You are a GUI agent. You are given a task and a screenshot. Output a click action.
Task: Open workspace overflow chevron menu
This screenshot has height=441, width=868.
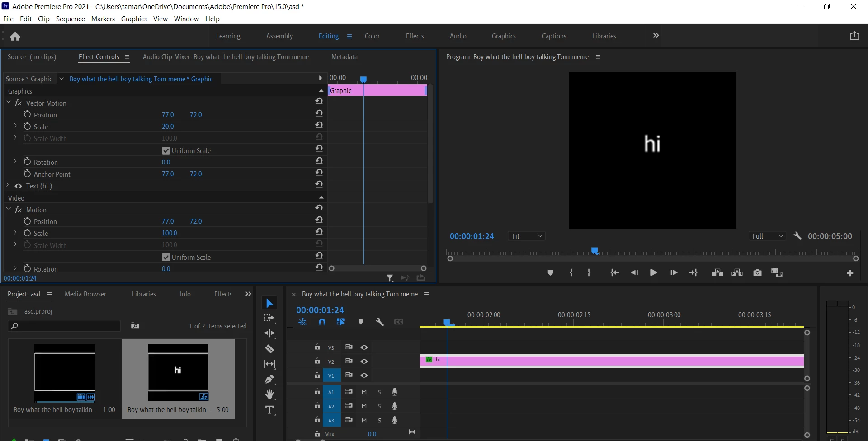(x=656, y=35)
